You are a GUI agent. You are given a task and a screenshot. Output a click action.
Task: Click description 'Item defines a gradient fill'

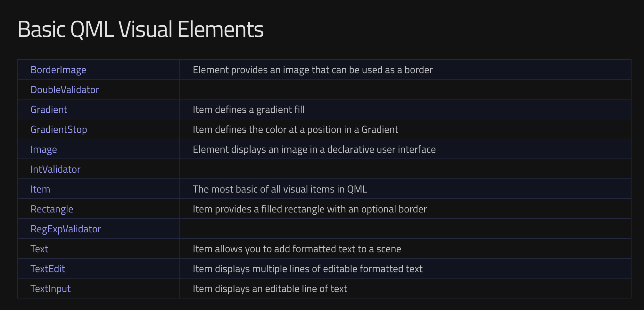249,110
